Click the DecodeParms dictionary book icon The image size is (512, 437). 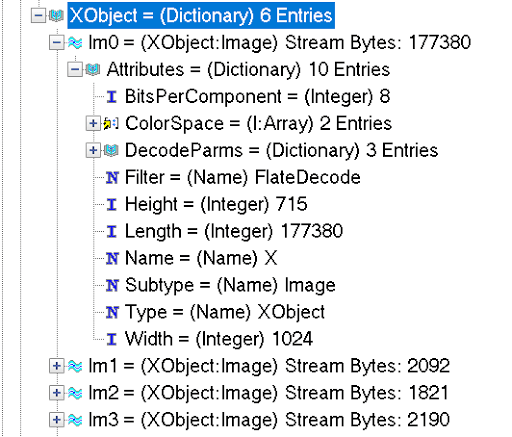(111, 150)
